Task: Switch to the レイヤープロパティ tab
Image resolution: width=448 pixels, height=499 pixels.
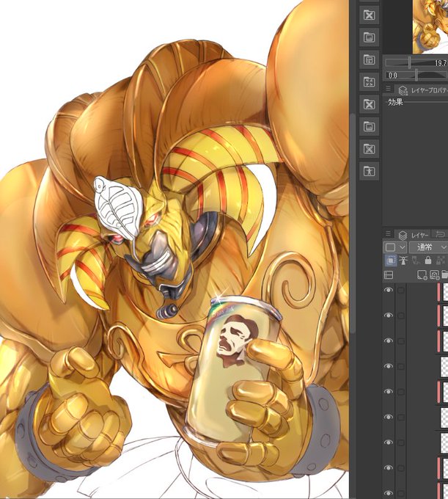Action: point(422,90)
